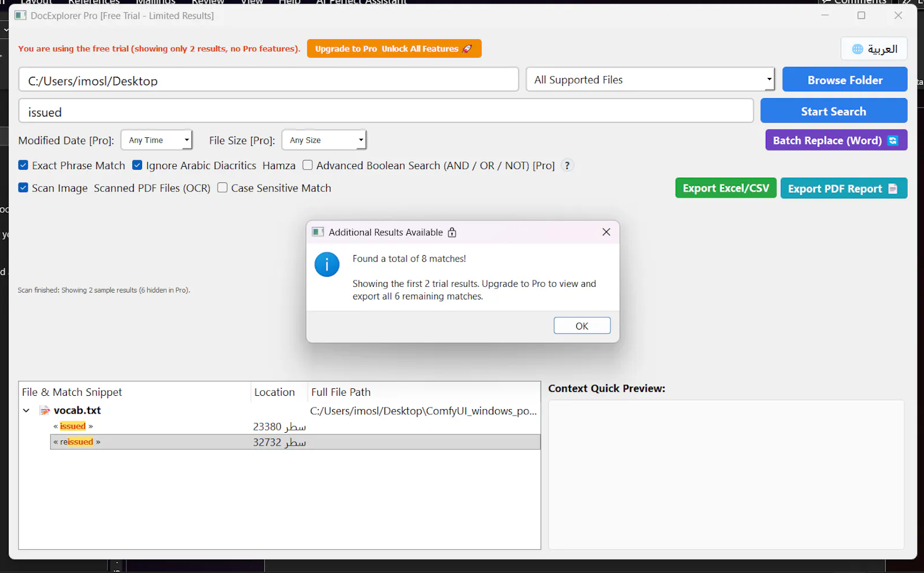
Task: Toggle Exact Phrase Match checkbox
Action: [x=23, y=165]
